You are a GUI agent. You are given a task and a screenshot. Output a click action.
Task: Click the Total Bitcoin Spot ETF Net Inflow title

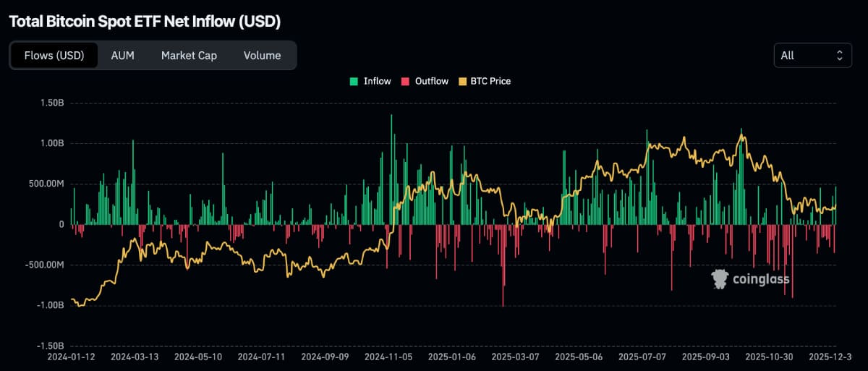pos(145,21)
